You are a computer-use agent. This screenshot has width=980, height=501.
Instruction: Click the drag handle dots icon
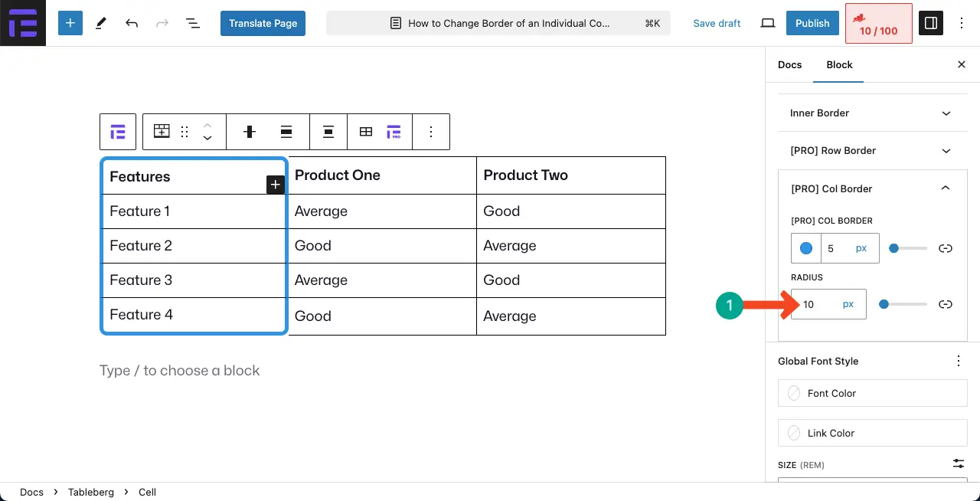(185, 132)
